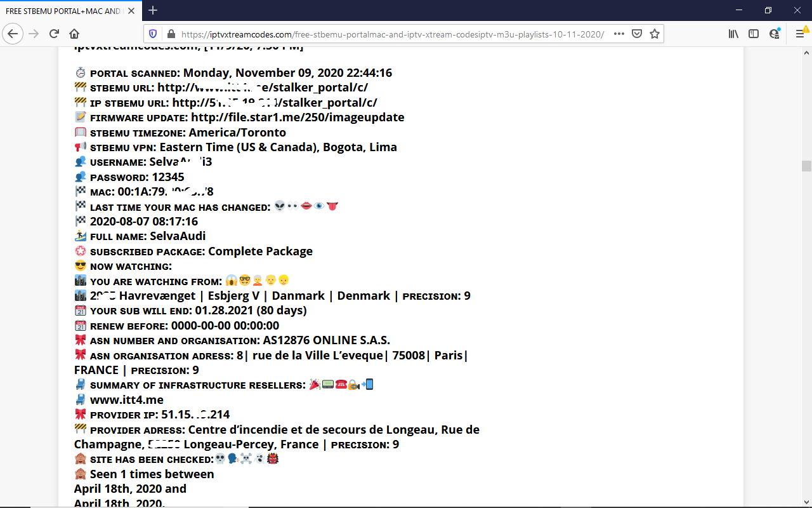The width and height of the screenshot is (812, 508).
Task: Open the Firefox home page
Action: point(74,34)
